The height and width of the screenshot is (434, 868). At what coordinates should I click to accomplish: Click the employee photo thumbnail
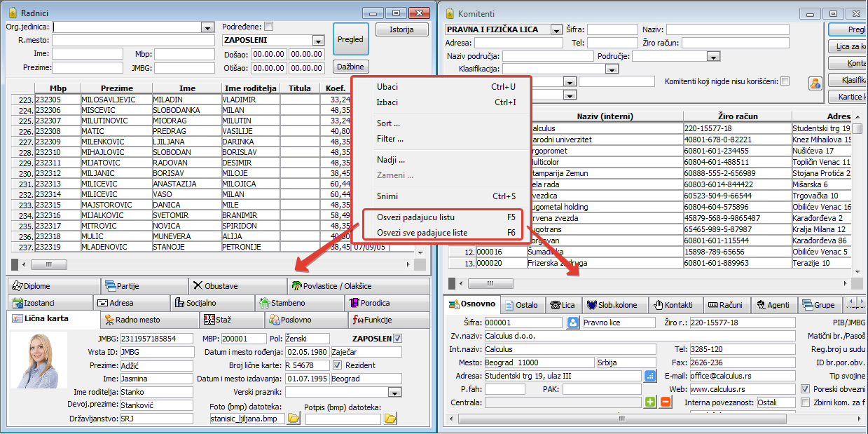pyautogui.click(x=39, y=361)
